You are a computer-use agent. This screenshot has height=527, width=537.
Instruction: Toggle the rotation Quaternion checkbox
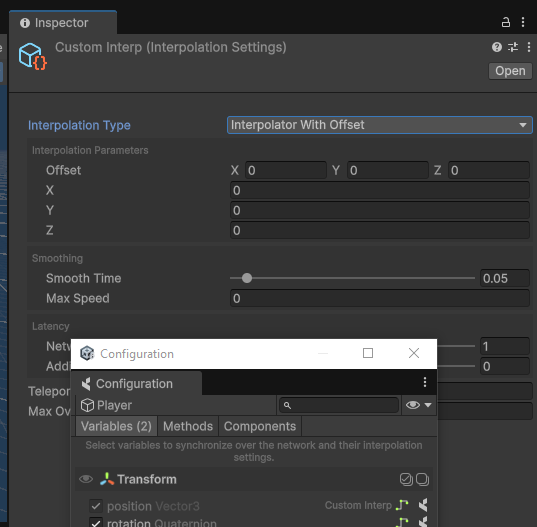[x=96, y=522]
